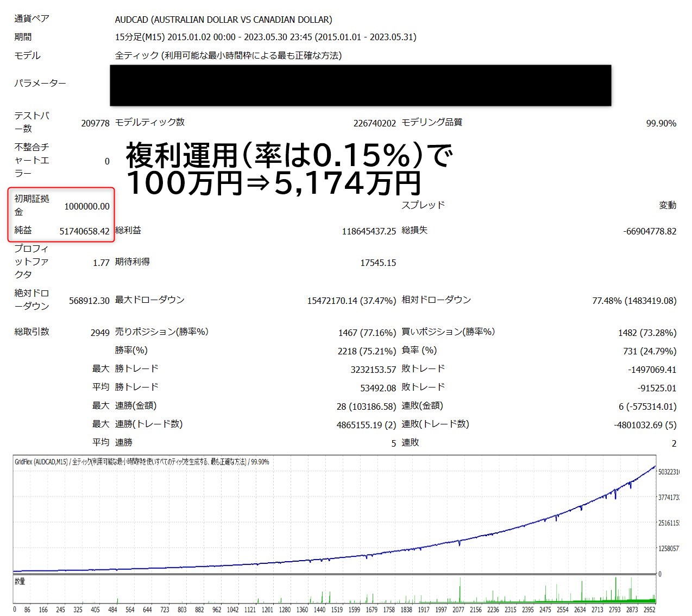Click the 数量 volume panel label
This screenshot has height=616, width=692.
20,581
